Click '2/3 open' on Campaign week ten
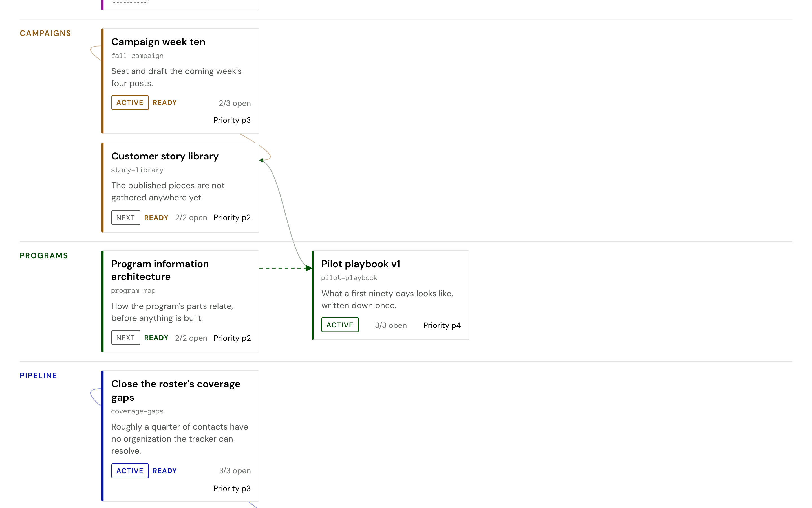The image size is (812, 508). [235, 103]
